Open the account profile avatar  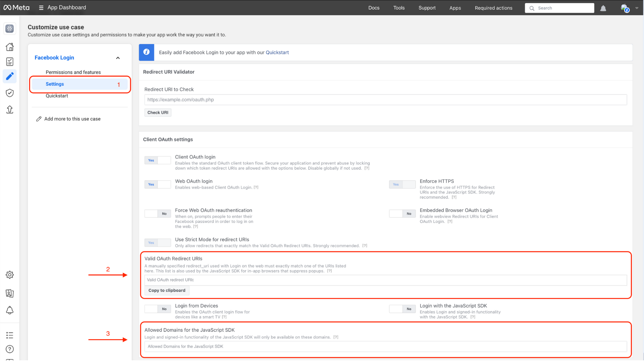[x=625, y=8]
